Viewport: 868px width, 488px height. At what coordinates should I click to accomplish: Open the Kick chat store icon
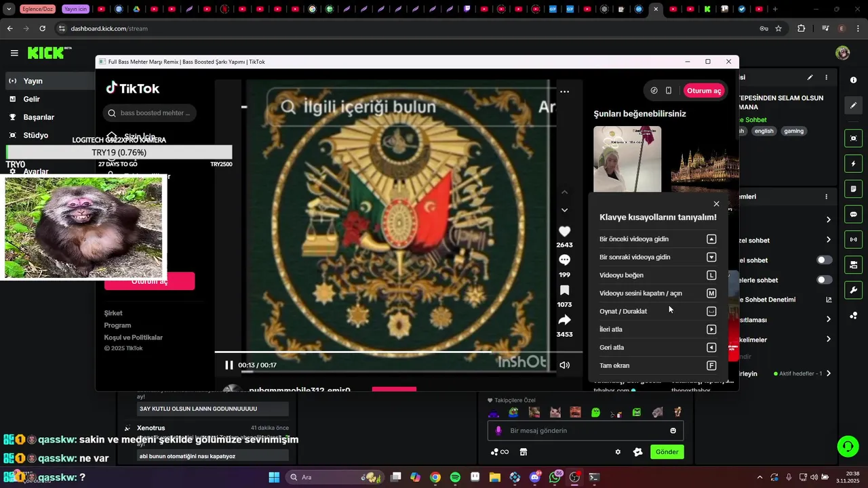tap(524, 452)
